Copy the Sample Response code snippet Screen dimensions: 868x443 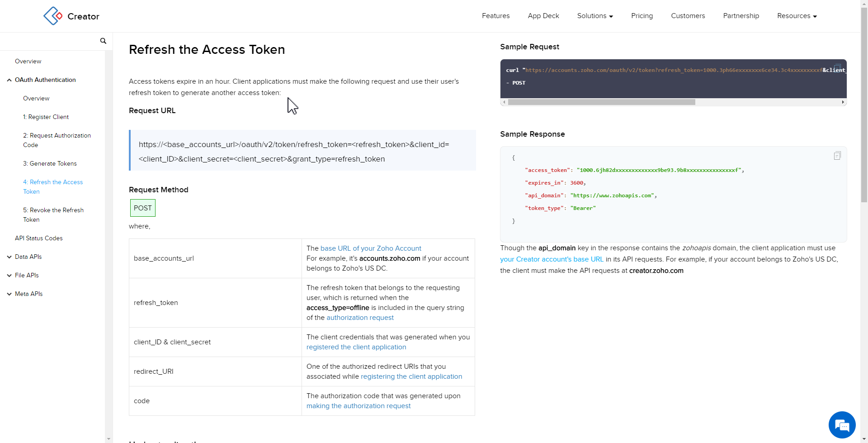point(837,155)
